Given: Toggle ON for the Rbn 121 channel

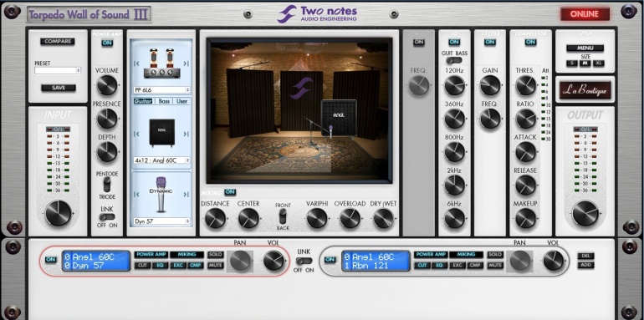Looking at the screenshot, I should [x=330, y=260].
